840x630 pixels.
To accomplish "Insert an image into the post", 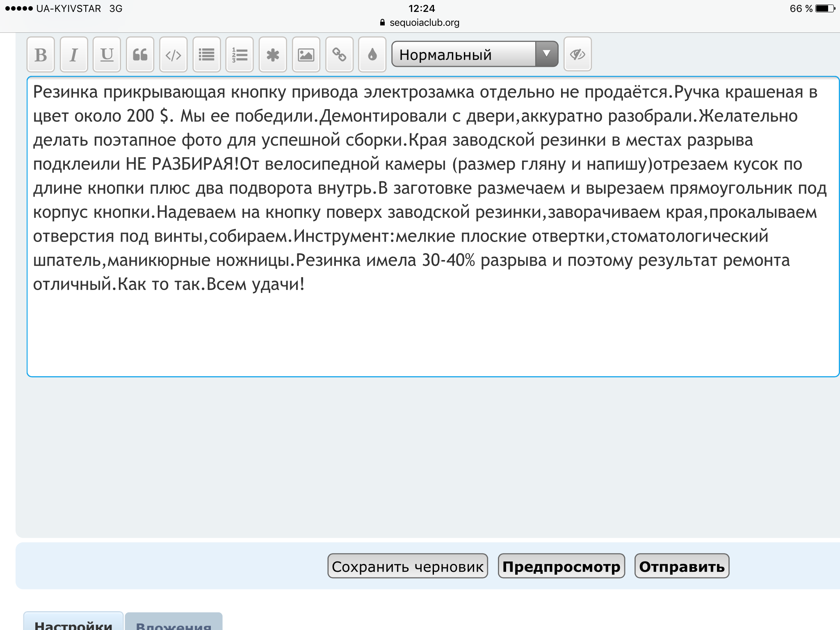I will pyautogui.click(x=306, y=55).
